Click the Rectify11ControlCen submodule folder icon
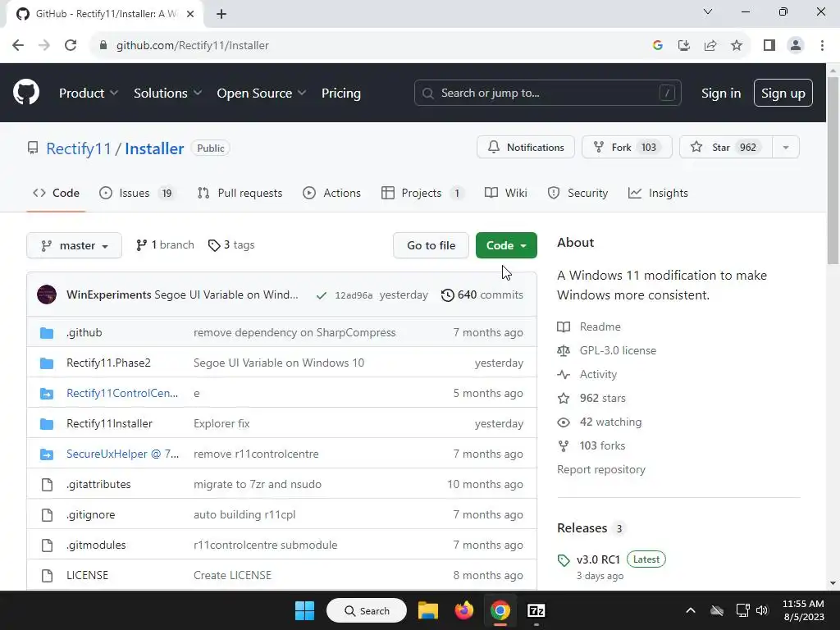Screen dimensions: 840x630 point(47,394)
